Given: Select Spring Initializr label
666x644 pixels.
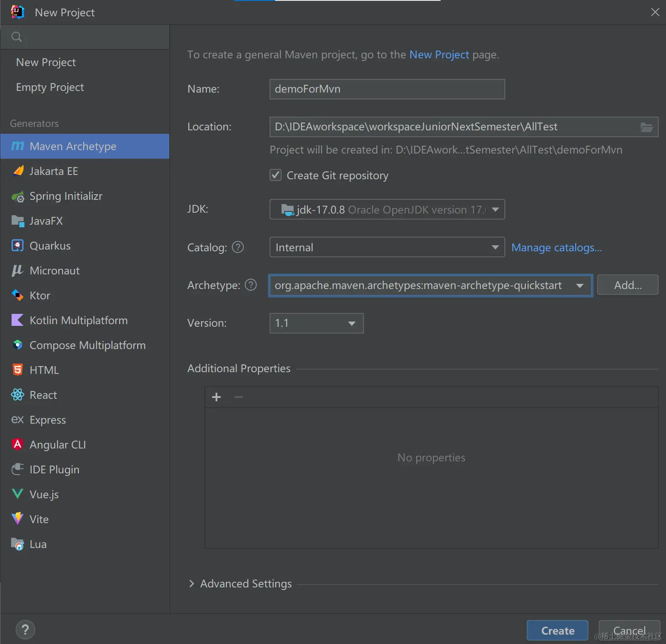Looking at the screenshot, I should click(66, 196).
